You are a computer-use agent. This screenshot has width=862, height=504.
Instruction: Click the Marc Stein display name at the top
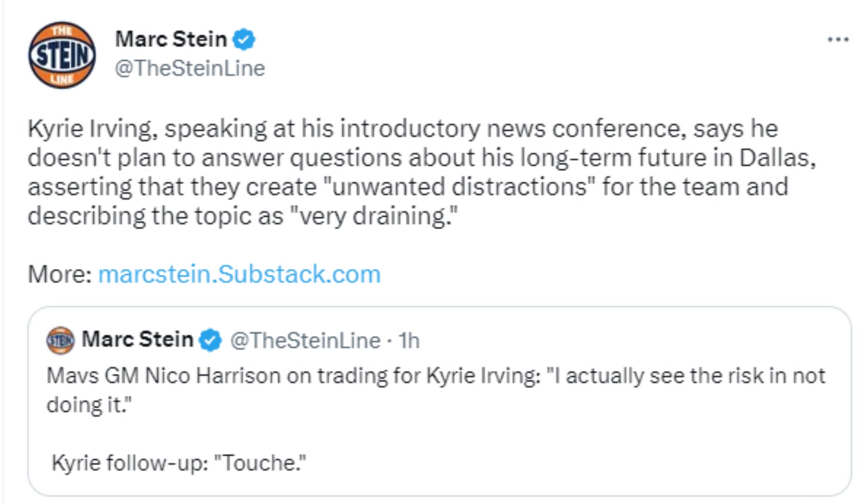pos(171,39)
